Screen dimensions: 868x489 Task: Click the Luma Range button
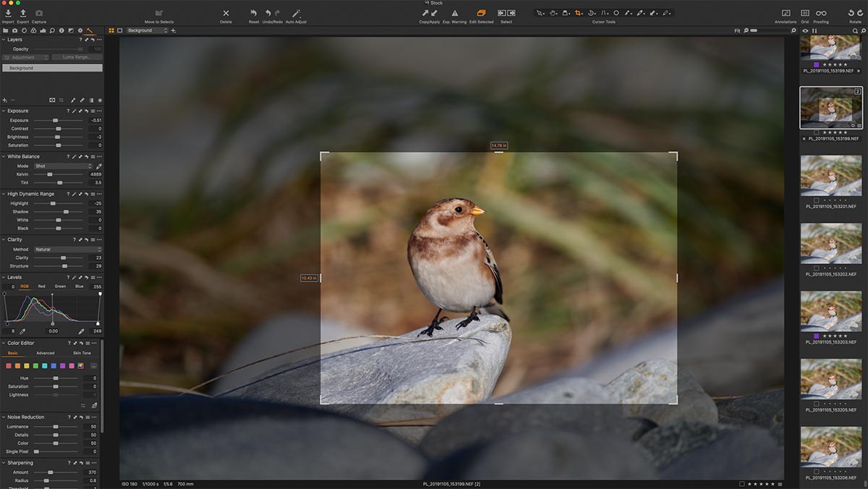click(x=77, y=57)
